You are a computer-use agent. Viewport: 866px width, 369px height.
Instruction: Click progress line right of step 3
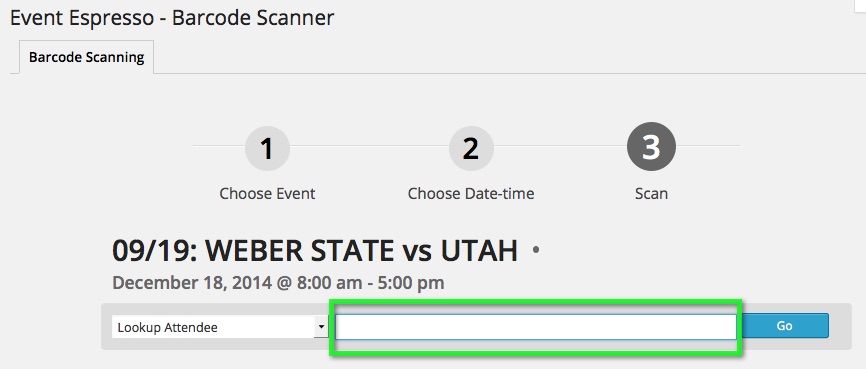(x=708, y=146)
